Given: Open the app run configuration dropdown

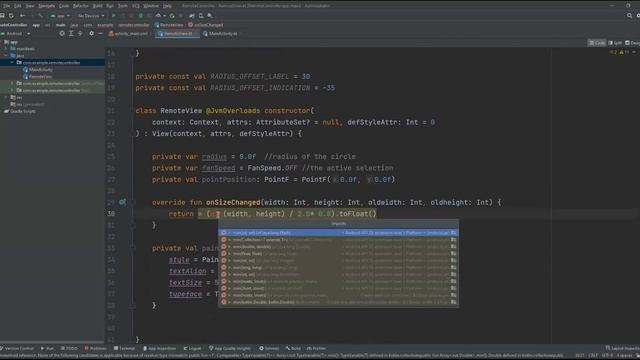Looking at the screenshot, I should coord(60,16).
